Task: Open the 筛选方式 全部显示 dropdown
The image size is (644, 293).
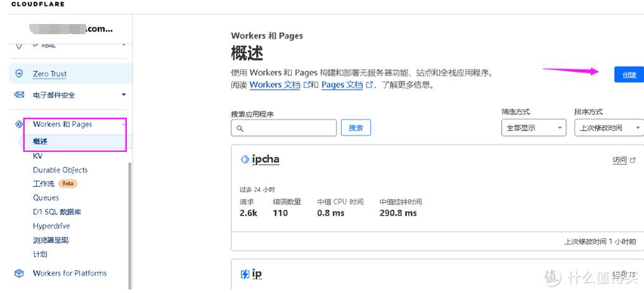Action: coord(534,128)
